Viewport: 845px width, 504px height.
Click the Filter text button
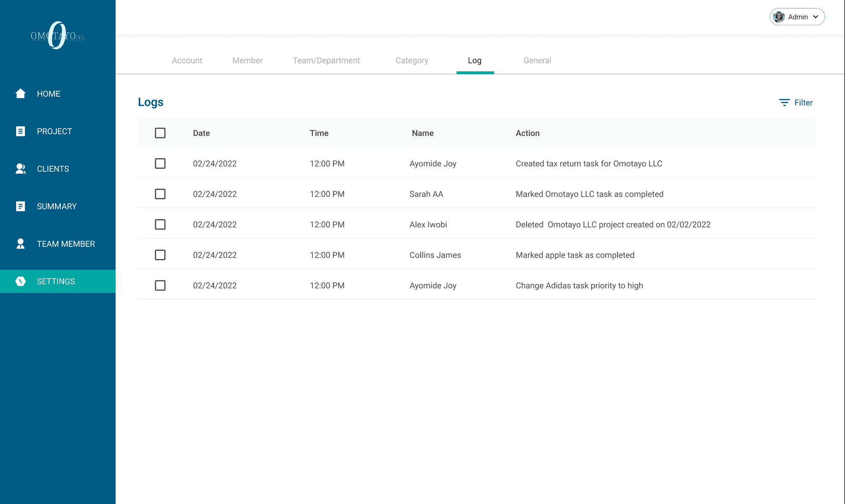pyautogui.click(x=803, y=103)
